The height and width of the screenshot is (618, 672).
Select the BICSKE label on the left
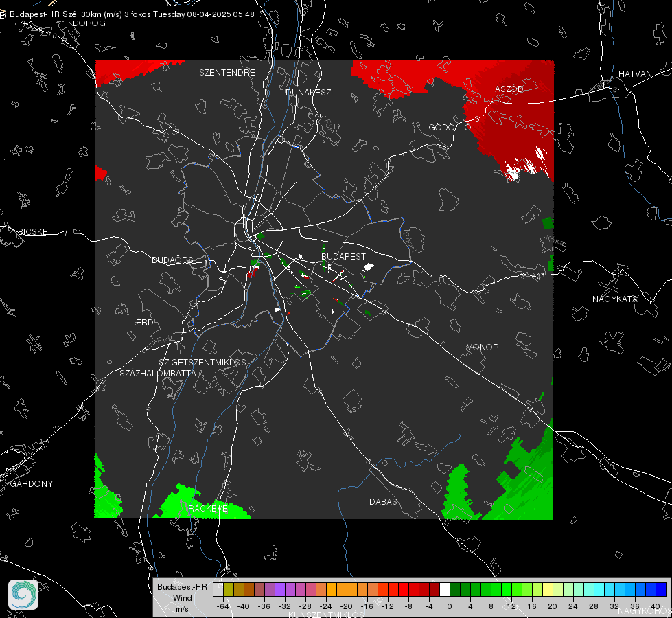tap(32, 231)
